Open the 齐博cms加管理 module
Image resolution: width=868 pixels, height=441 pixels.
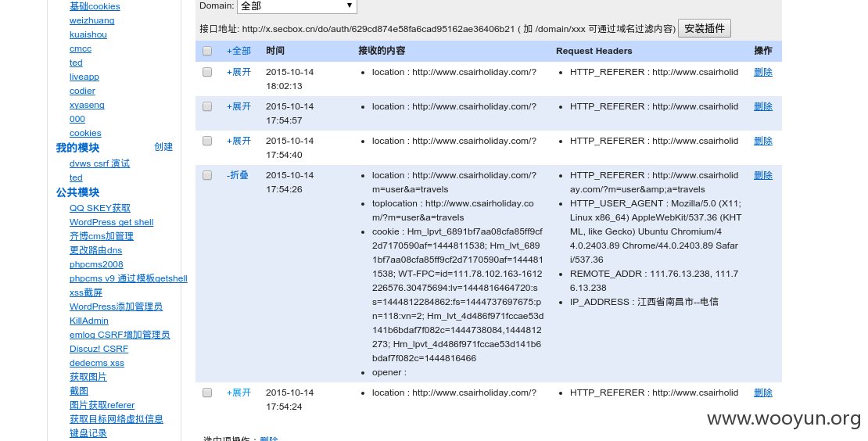(x=102, y=236)
